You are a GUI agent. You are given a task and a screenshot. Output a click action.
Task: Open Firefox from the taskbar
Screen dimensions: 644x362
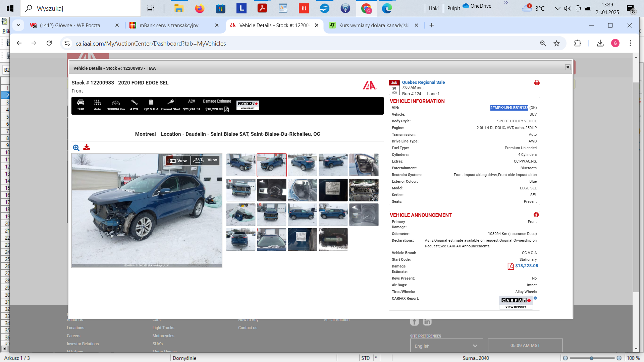(200, 8)
